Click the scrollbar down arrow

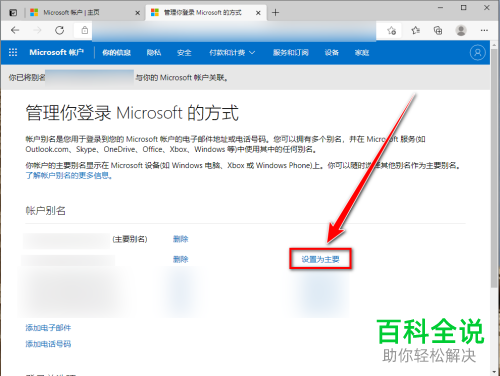(494, 372)
